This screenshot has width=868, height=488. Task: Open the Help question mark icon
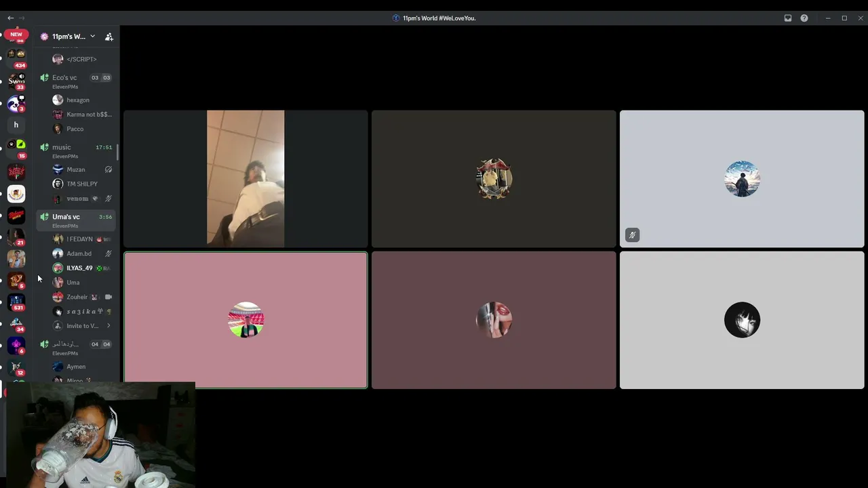click(x=804, y=18)
